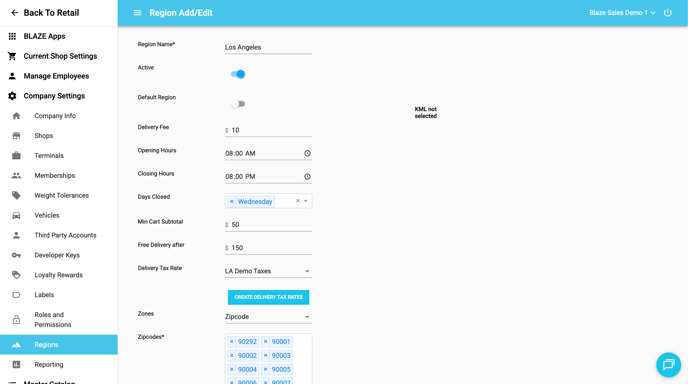
Task: Click the car icon beside Vehicles
Action: (x=16, y=215)
